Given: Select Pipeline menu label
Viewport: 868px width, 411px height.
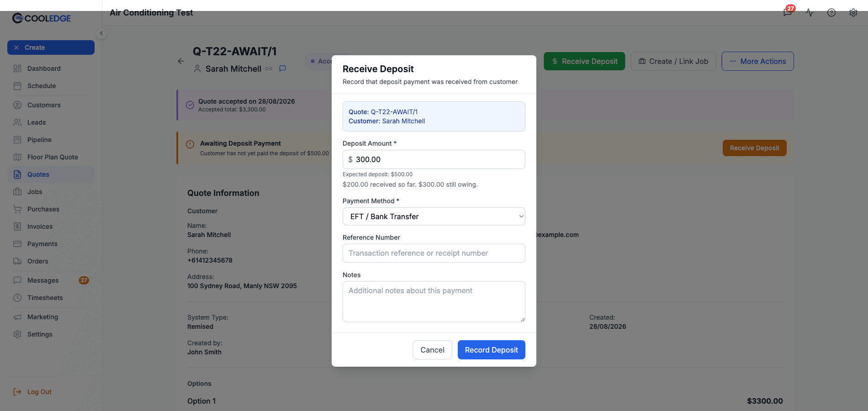Looking at the screenshot, I should tap(39, 140).
